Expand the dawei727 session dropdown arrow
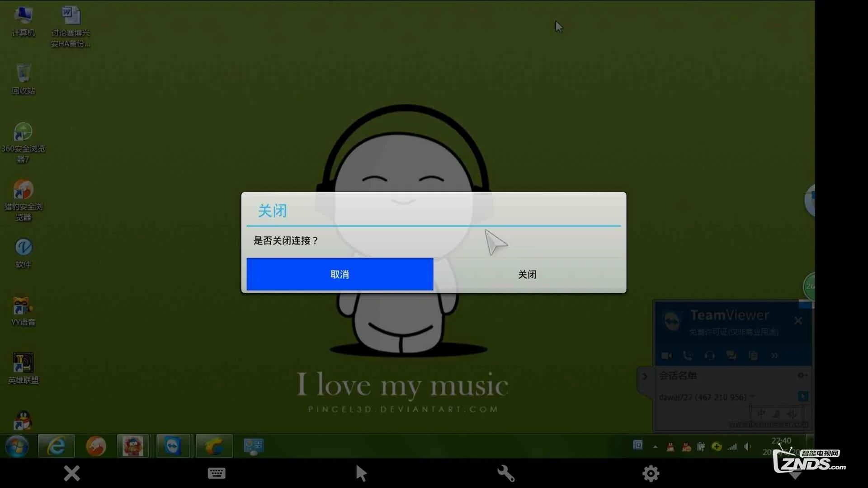 tap(752, 396)
